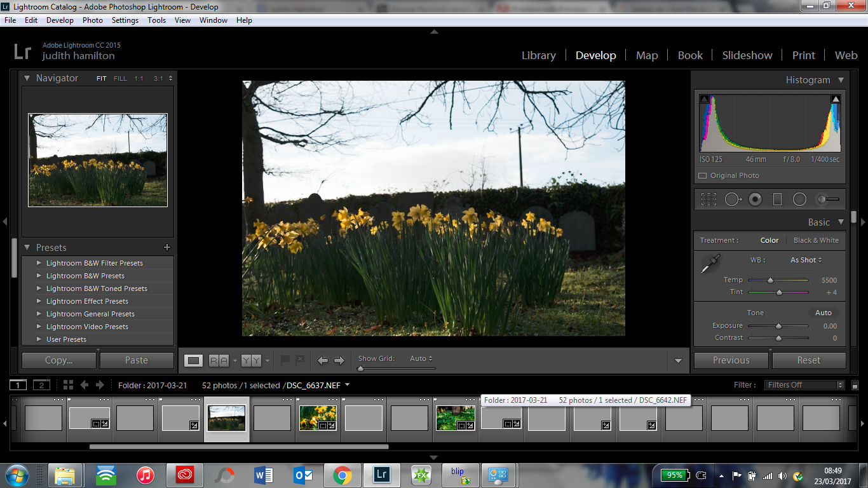The height and width of the screenshot is (488, 868).
Task: Click the Auto tone button
Action: (x=823, y=313)
